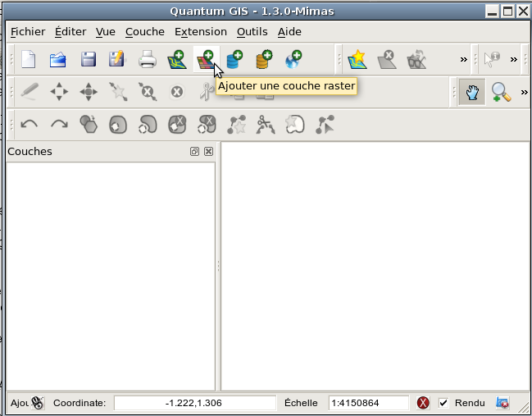The image size is (532, 416).
Task: Activate the Pan map hand tool
Action: (472, 92)
